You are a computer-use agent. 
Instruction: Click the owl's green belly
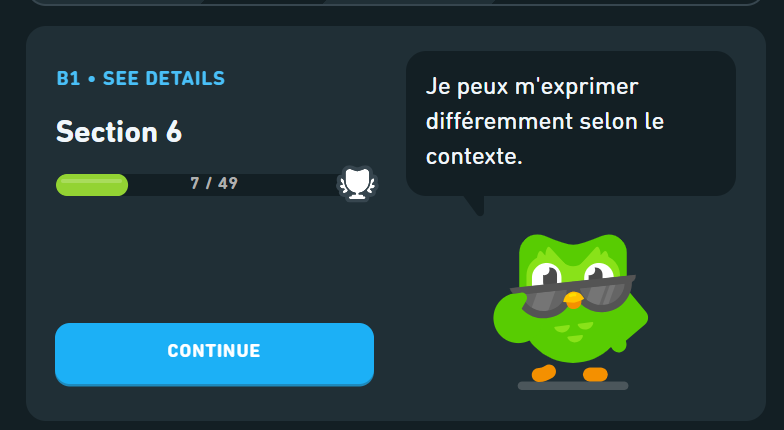(575, 338)
